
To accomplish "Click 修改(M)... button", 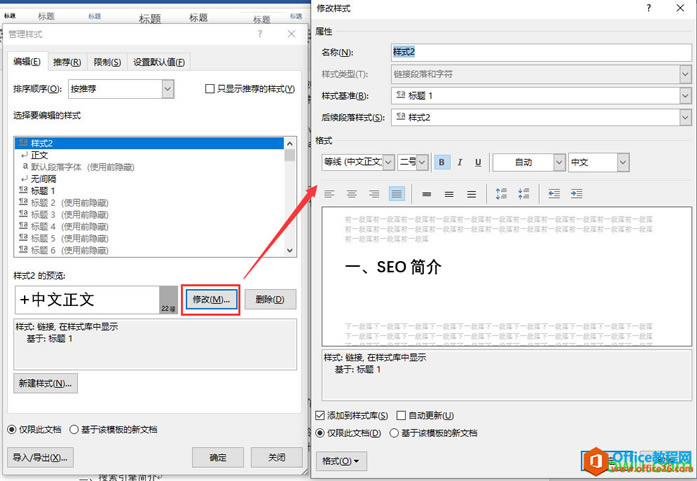I will click(211, 300).
